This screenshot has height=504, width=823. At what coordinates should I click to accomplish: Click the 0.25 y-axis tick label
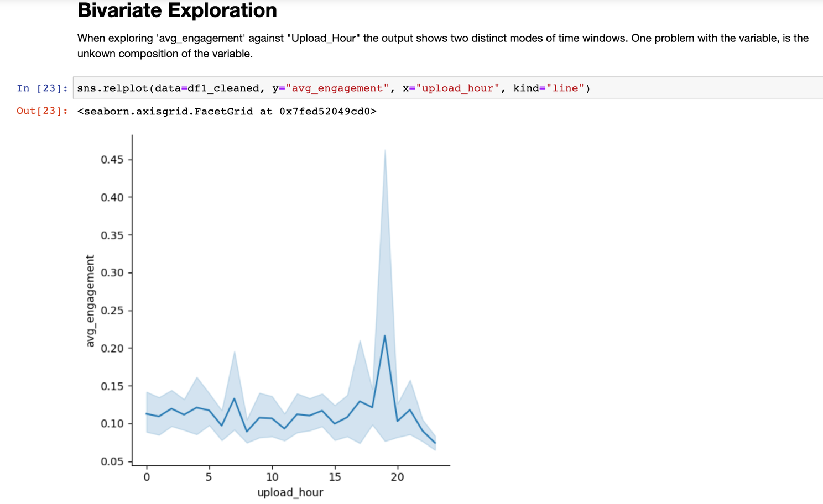click(112, 311)
